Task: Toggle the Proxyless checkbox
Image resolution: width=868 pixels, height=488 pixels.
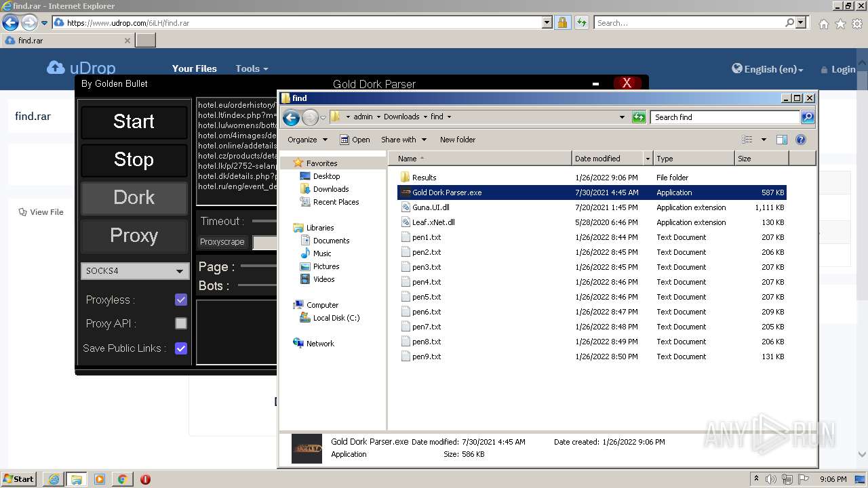Action: [180, 300]
